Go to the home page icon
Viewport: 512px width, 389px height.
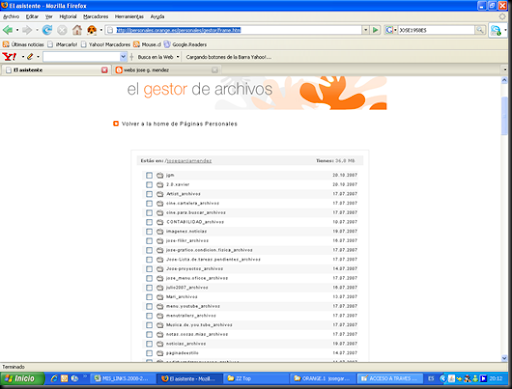(x=77, y=30)
